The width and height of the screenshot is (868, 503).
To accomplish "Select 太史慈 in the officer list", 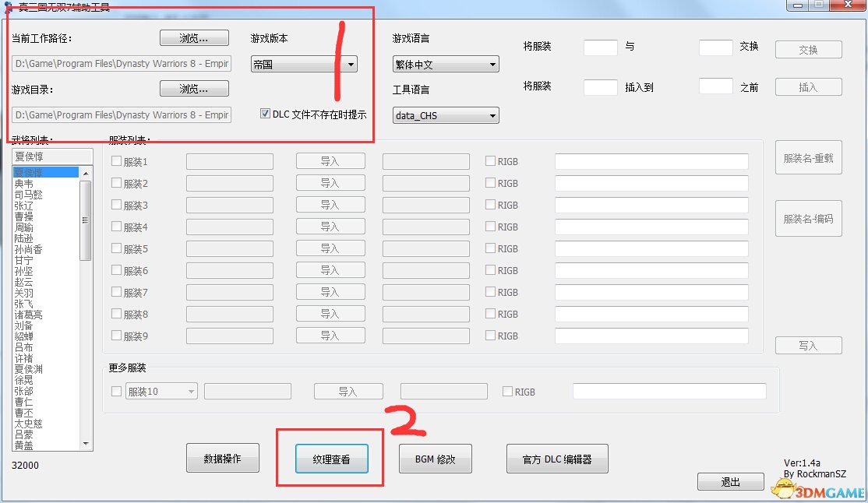I will [x=28, y=424].
